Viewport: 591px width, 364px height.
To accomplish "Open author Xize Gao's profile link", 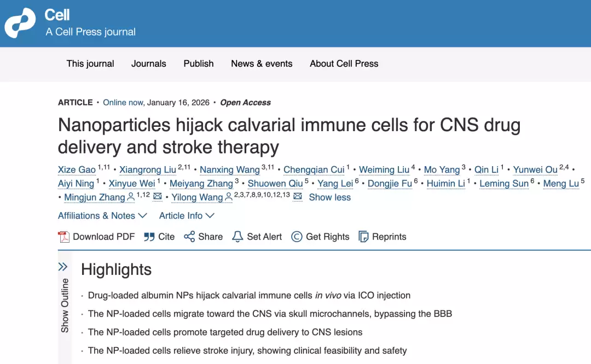I will [x=77, y=170].
